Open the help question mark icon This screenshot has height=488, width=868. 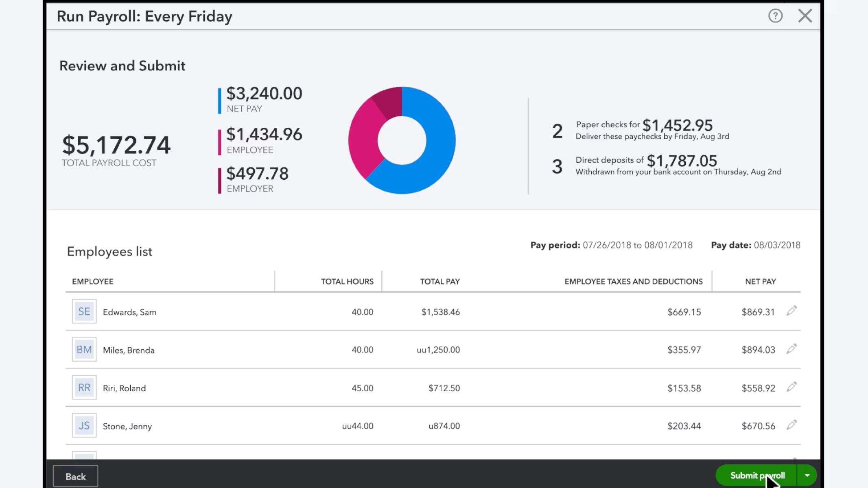tap(775, 16)
